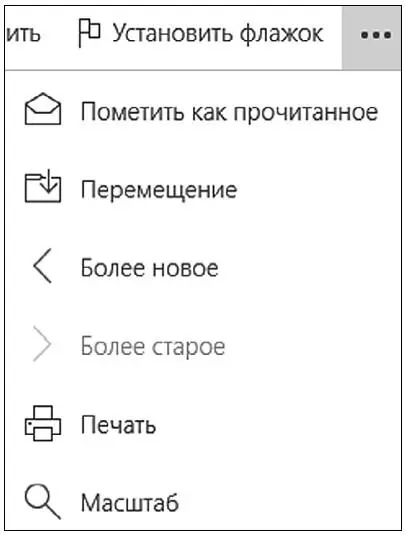The image size is (406, 535).
Task: Click the greyed right chevron older icon
Action: pyautogui.click(x=42, y=344)
